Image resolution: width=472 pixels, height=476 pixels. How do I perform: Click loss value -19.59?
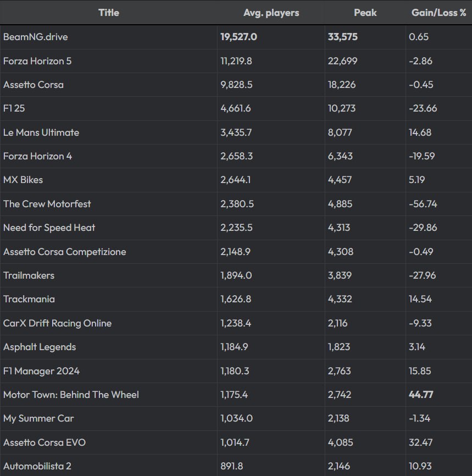click(x=421, y=156)
